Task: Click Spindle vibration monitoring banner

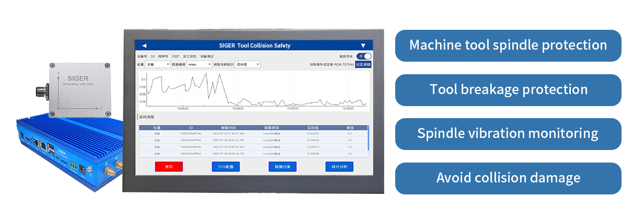Action: click(x=508, y=134)
